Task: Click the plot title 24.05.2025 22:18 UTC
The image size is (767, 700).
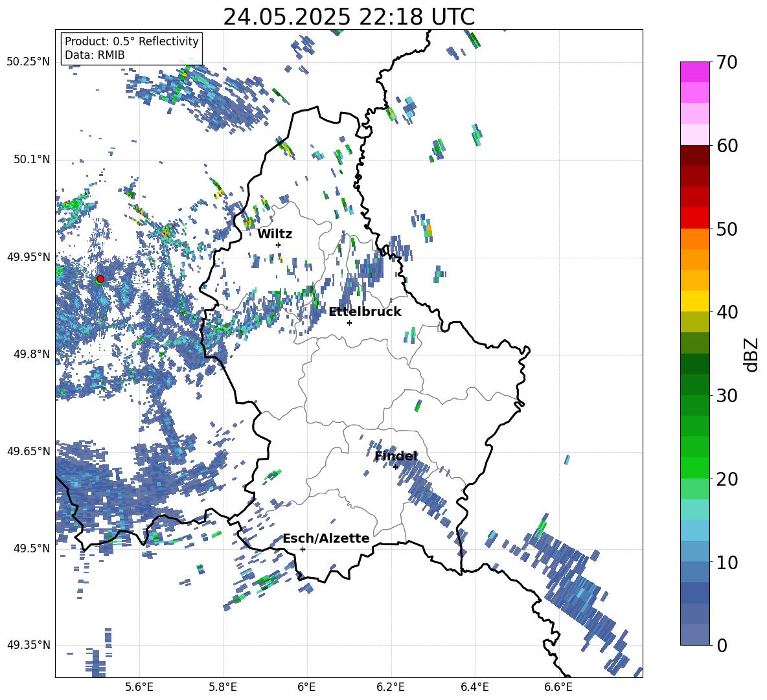Action: tap(349, 17)
